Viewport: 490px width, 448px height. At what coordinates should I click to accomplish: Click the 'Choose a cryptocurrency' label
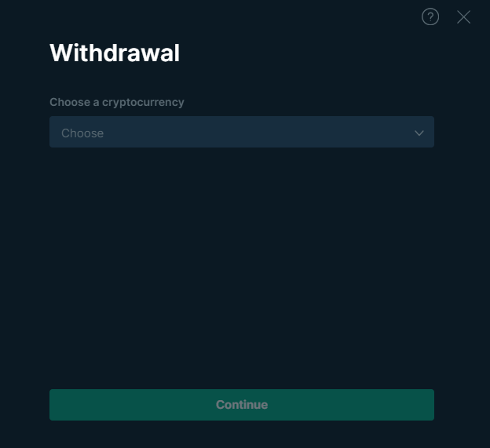117,102
